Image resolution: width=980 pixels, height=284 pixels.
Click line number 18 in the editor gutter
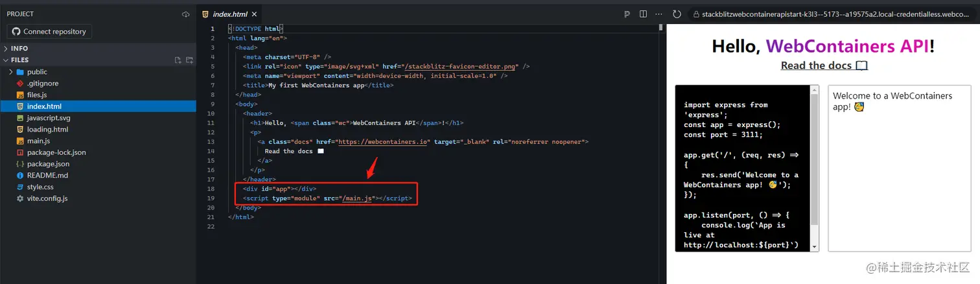(211, 189)
